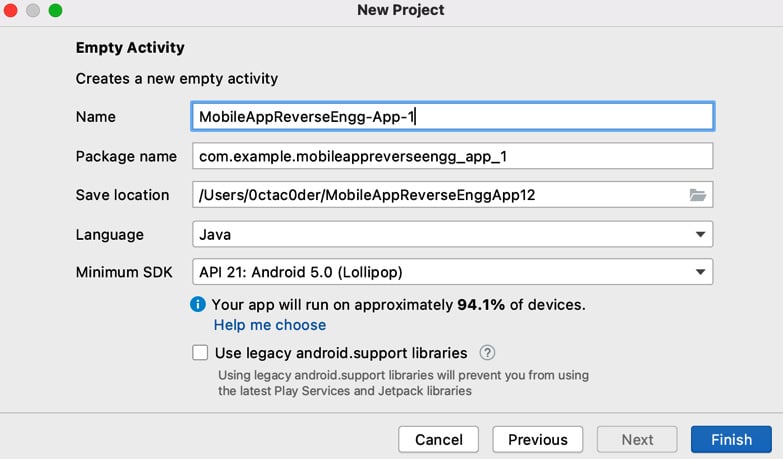Enable Use legacy android.support libraries checkbox

(x=200, y=353)
